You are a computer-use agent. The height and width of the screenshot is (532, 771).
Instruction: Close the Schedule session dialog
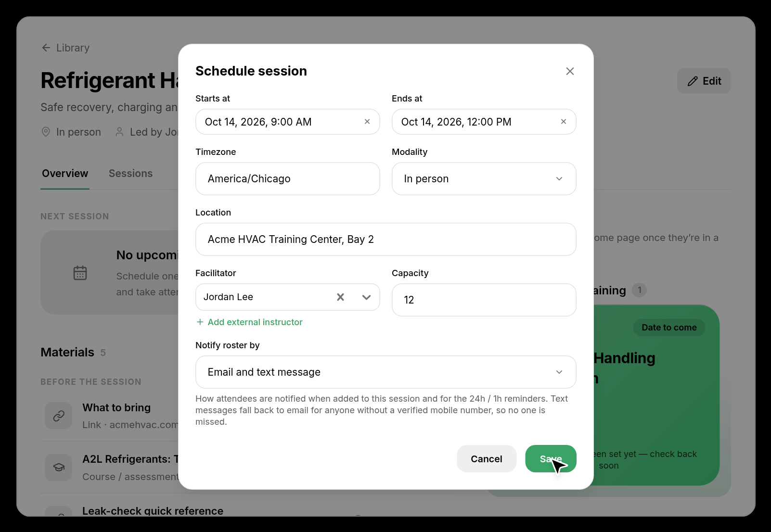pos(570,71)
